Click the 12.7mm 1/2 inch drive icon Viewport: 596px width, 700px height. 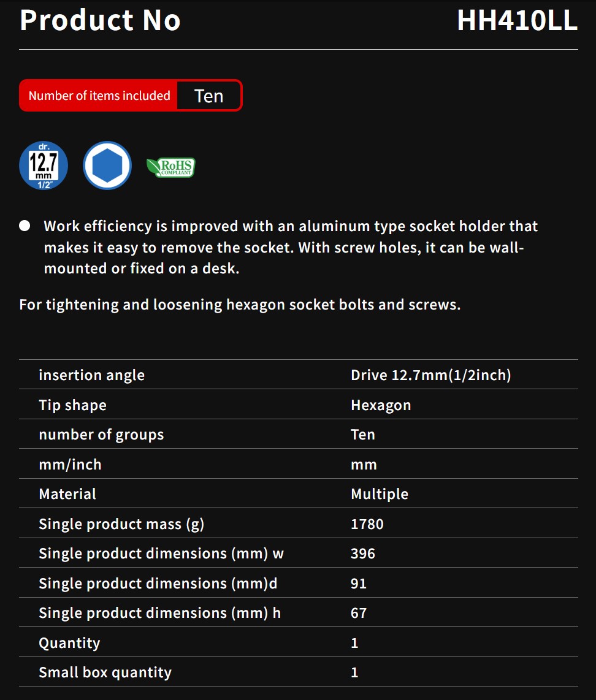[44, 165]
